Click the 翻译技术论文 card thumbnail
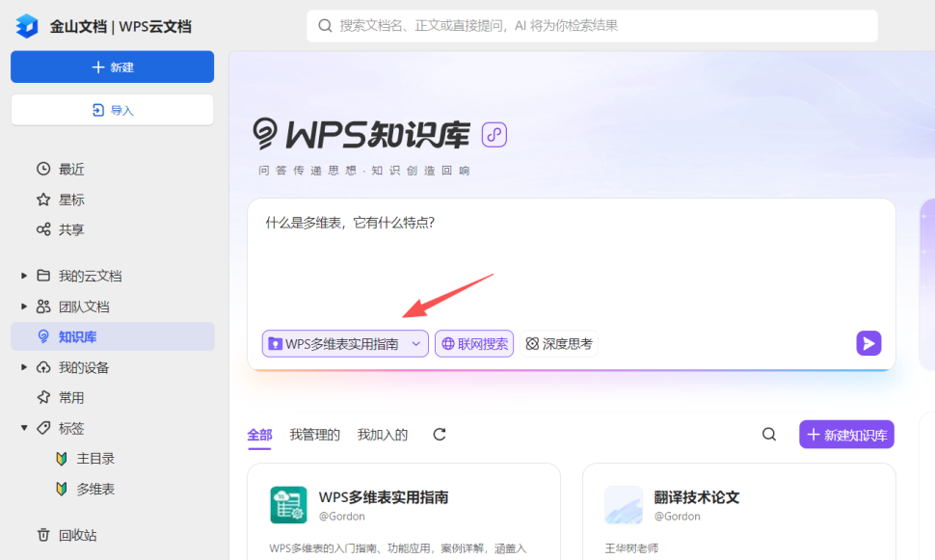This screenshot has width=935, height=560. click(x=624, y=504)
